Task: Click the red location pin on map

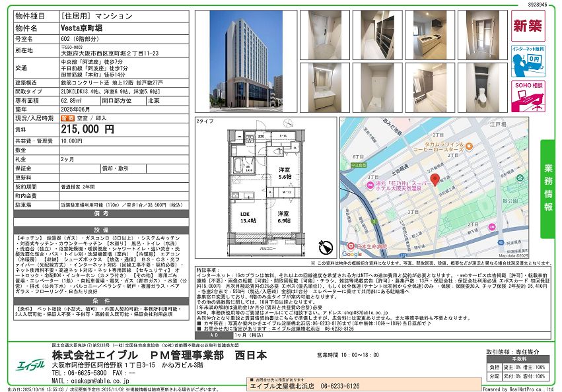Action: point(435,180)
